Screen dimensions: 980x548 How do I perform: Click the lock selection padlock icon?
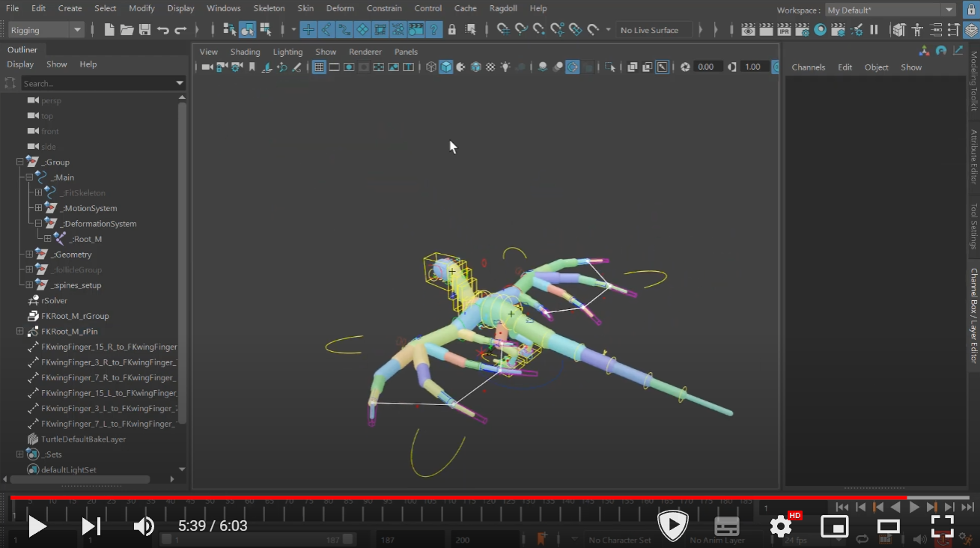(x=451, y=30)
